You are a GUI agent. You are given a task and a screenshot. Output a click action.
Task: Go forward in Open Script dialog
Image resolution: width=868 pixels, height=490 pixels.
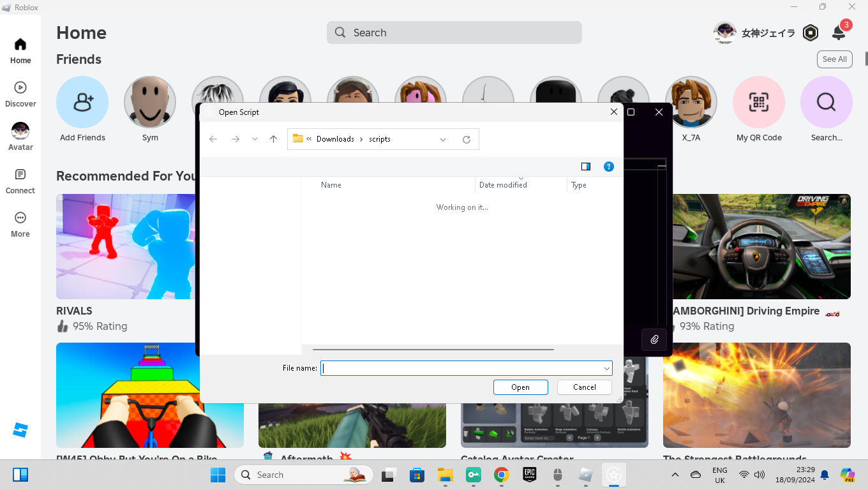point(236,139)
